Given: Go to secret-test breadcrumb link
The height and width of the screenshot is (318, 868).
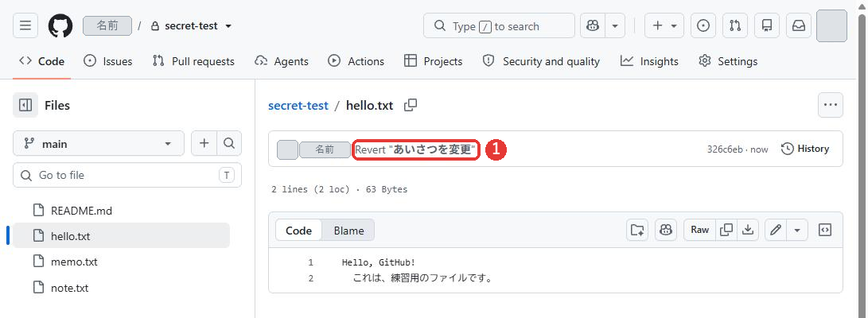Looking at the screenshot, I should pos(298,105).
